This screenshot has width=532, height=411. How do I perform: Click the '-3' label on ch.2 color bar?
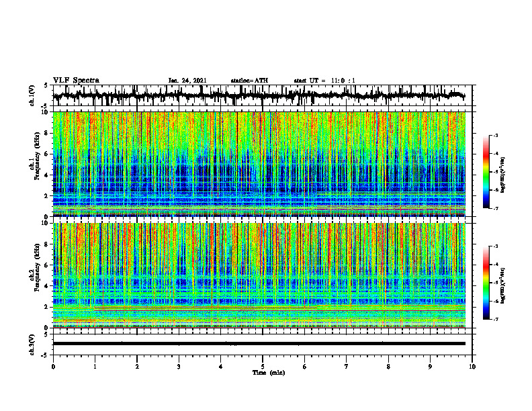(496, 246)
